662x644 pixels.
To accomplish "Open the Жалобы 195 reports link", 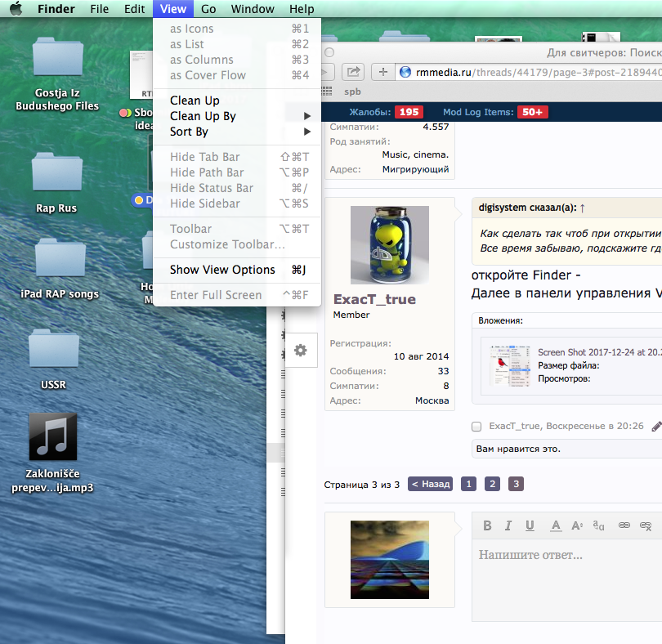I will pyautogui.click(x=386, y=112).
